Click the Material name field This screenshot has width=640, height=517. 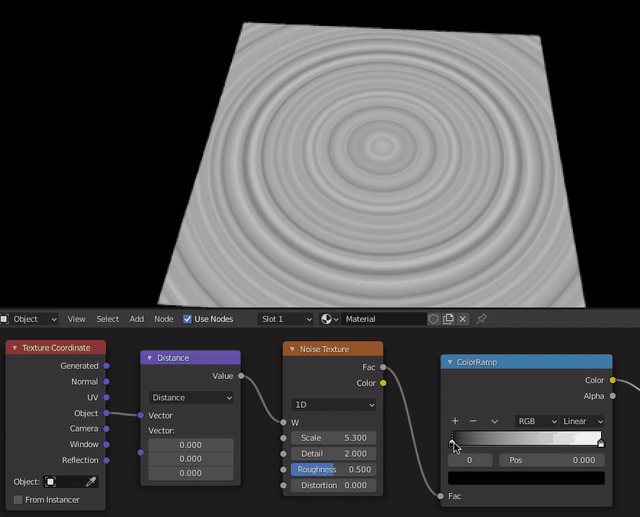[384, 319]
